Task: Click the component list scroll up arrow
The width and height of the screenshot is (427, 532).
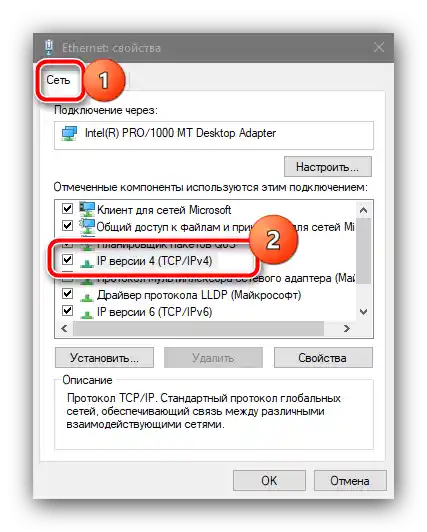Action: pos(364,210)
